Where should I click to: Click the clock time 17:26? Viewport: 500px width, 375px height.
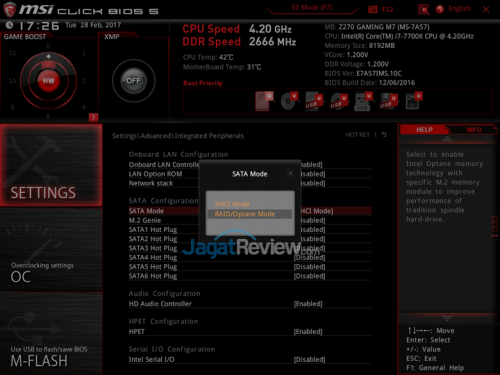point(39,26)
